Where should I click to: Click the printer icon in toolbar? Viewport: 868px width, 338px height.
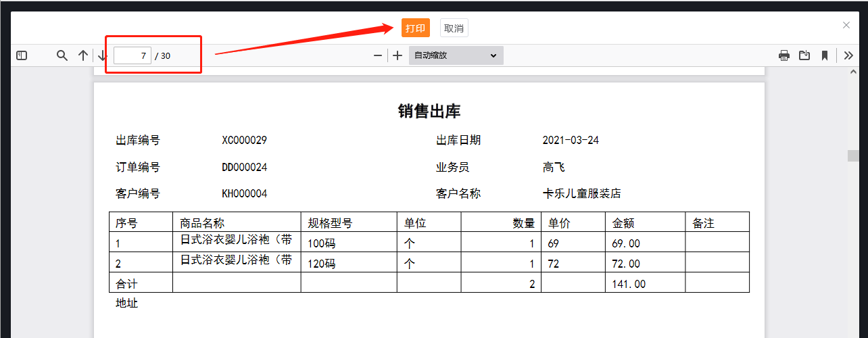pos(784,55)
